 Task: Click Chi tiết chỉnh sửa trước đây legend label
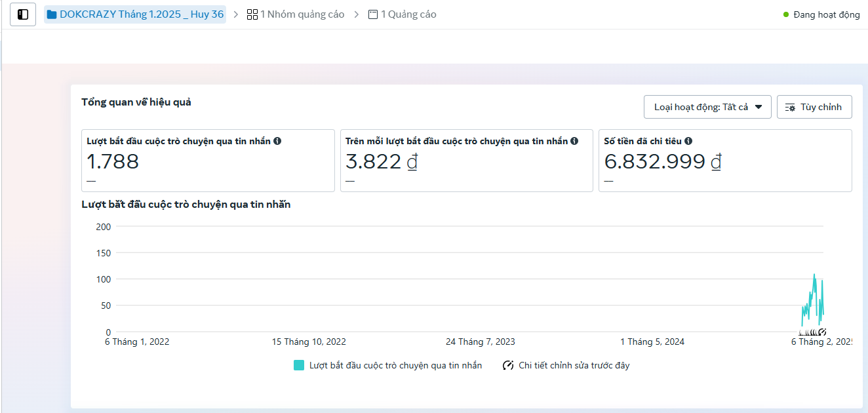pyautogui.click(x=574, y=365)
